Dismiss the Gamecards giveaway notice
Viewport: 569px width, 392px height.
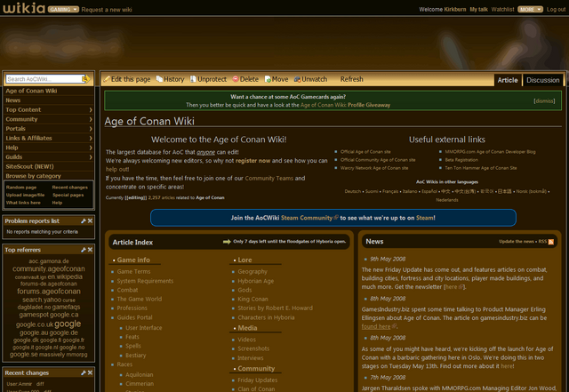(544, 101)
